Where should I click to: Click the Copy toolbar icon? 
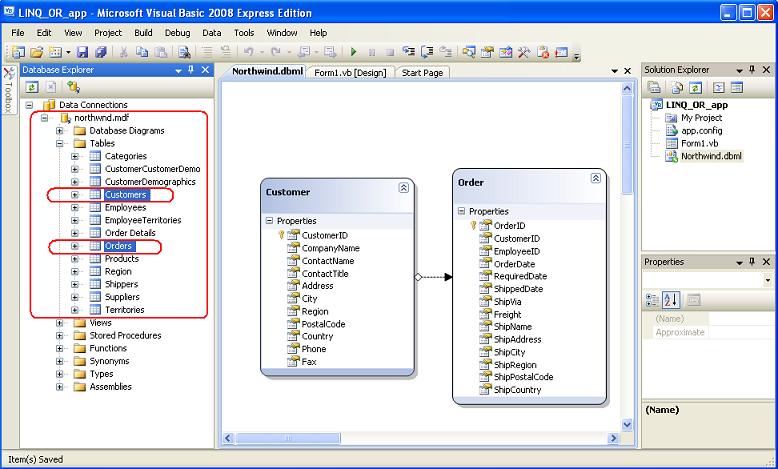(x=142, y=52)
